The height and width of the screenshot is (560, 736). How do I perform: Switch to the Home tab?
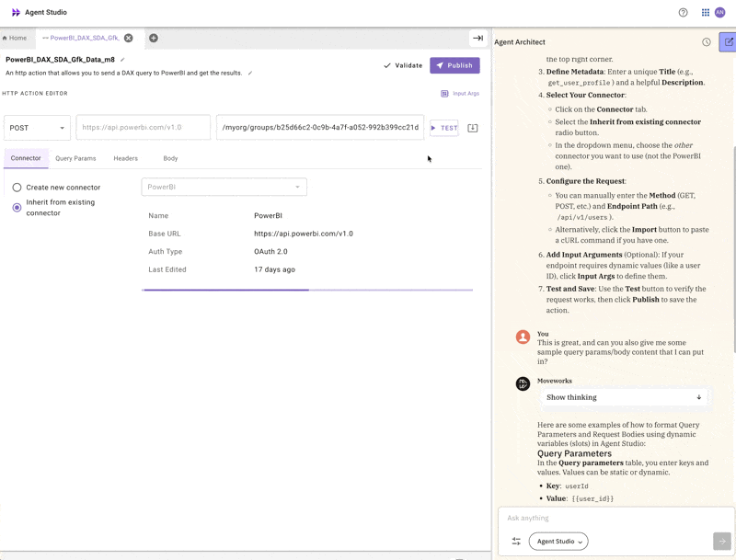tap(15, 38)
